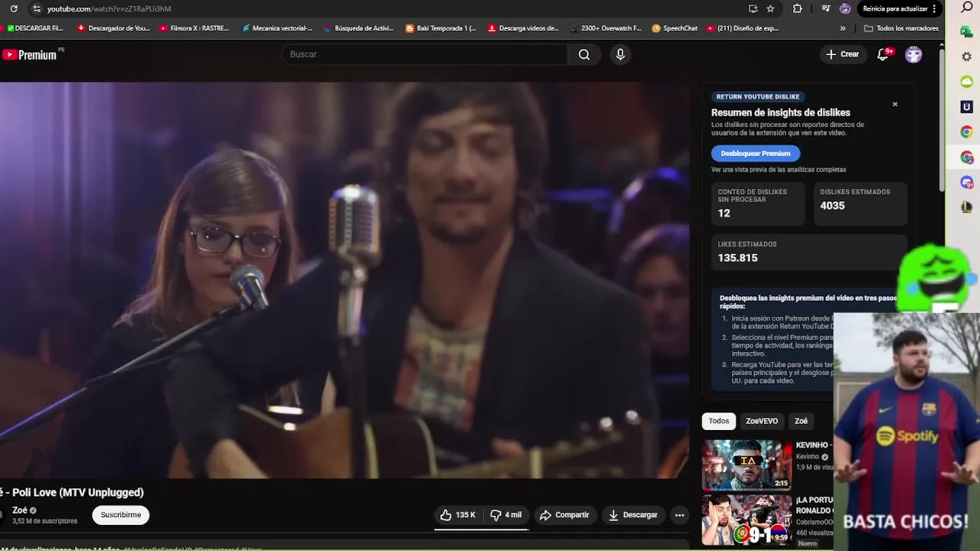Viewport: 980px width, 551px height.
Task: Select the Zoé filter chip
Action: 801,421
